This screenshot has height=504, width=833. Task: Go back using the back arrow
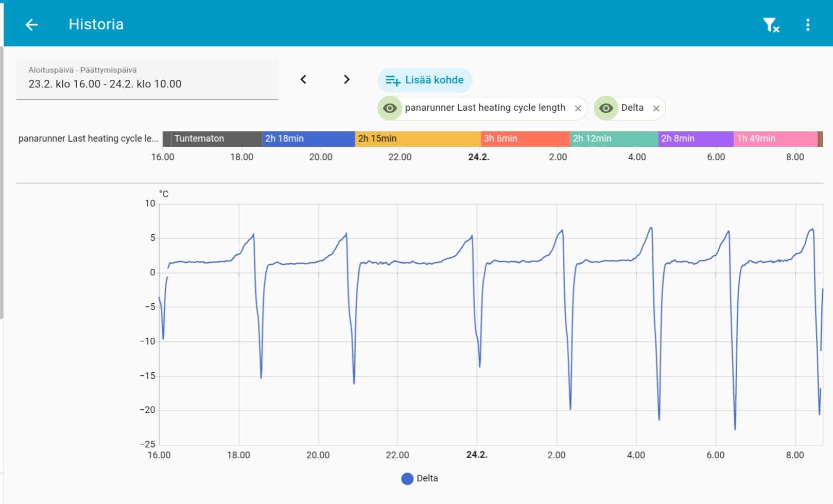[32, 25]
